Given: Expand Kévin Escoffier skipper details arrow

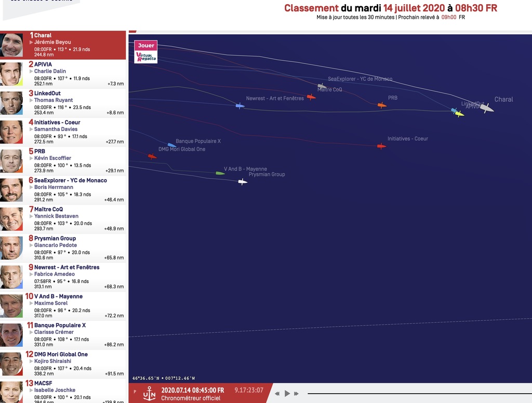Looking at the screenshot, I should click(x=31, y=158).
